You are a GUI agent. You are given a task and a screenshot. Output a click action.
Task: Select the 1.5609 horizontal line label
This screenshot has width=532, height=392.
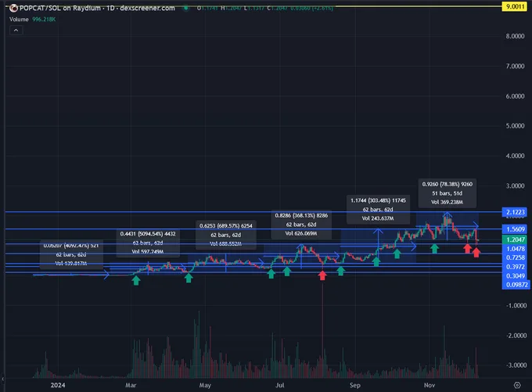pyautogui.click(x=515, y=229)
